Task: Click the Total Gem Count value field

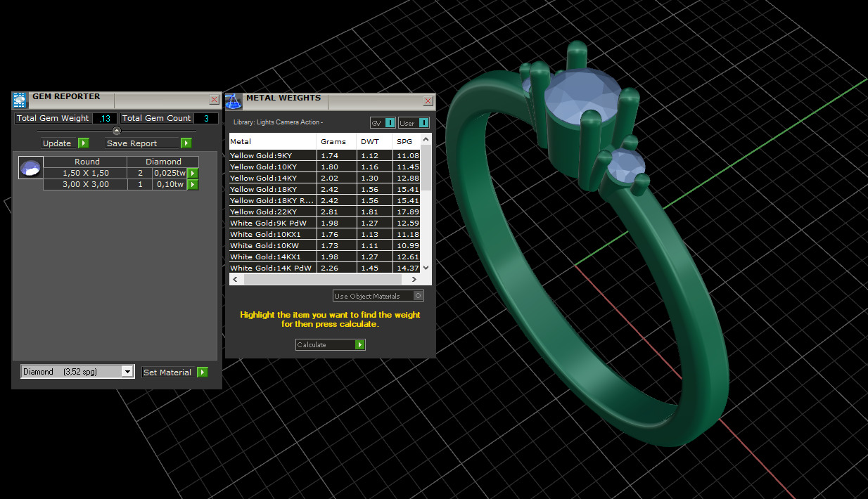Action: click(206, 118)
